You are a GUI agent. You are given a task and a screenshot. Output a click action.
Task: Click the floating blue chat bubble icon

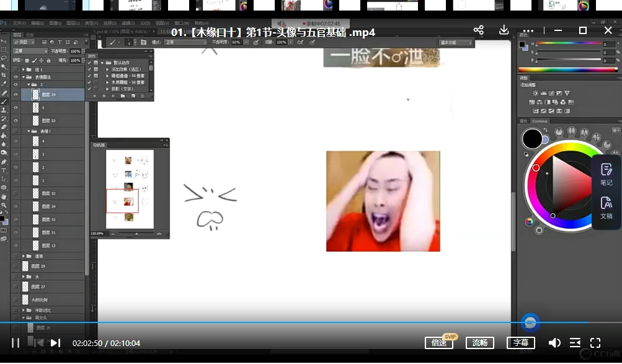click(529, 322)
